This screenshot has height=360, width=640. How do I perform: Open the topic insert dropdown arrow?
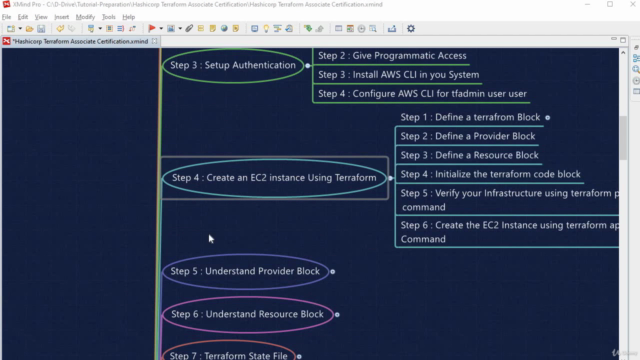click(x=100, y=29)
